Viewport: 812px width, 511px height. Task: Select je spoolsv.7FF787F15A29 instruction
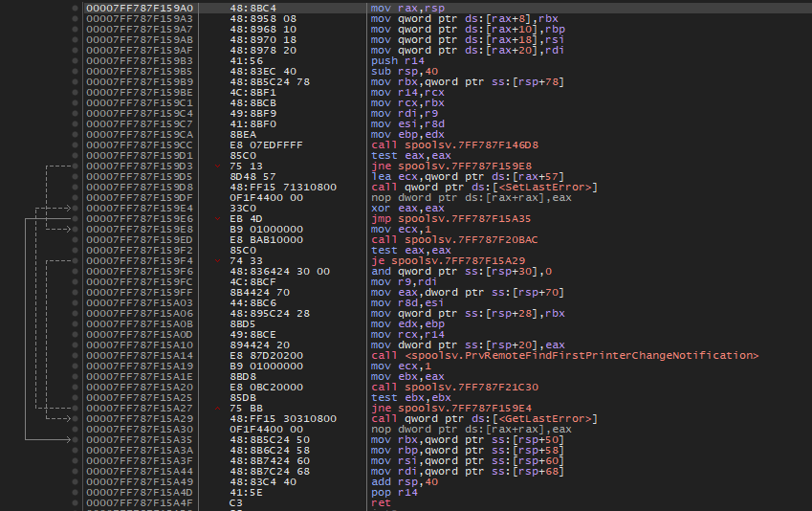[448, 260]
